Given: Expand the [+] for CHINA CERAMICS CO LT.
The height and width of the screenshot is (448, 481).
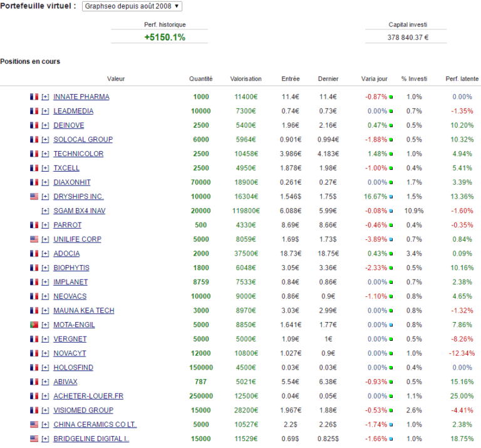Looking at the screenshot, I should [x=45, y=425].
